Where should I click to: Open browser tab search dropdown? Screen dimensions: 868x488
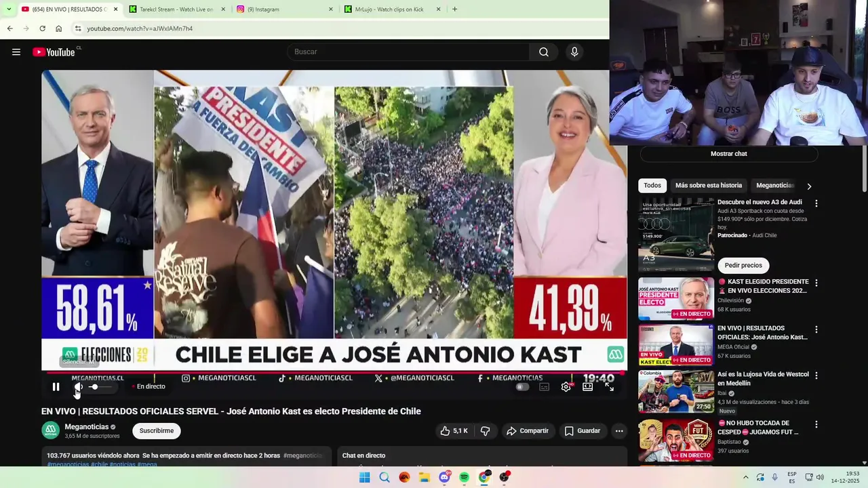[8, 9]
